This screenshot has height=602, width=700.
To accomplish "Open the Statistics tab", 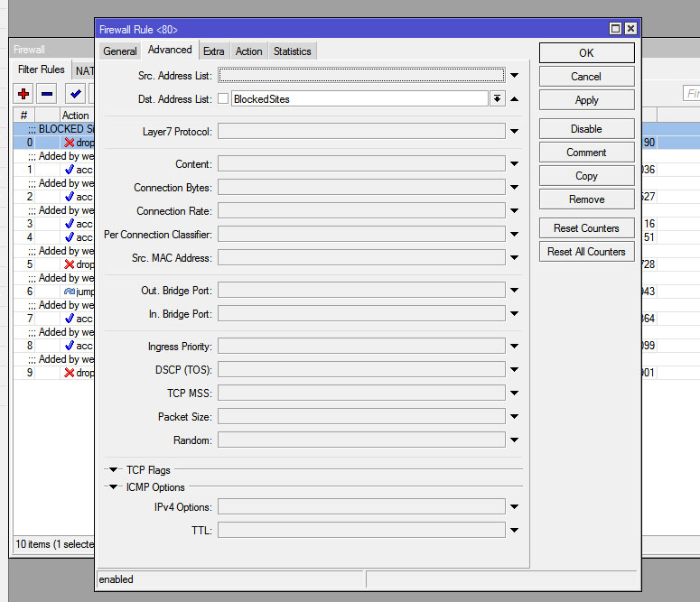I will pyautogui.click(x=292, y=51).
